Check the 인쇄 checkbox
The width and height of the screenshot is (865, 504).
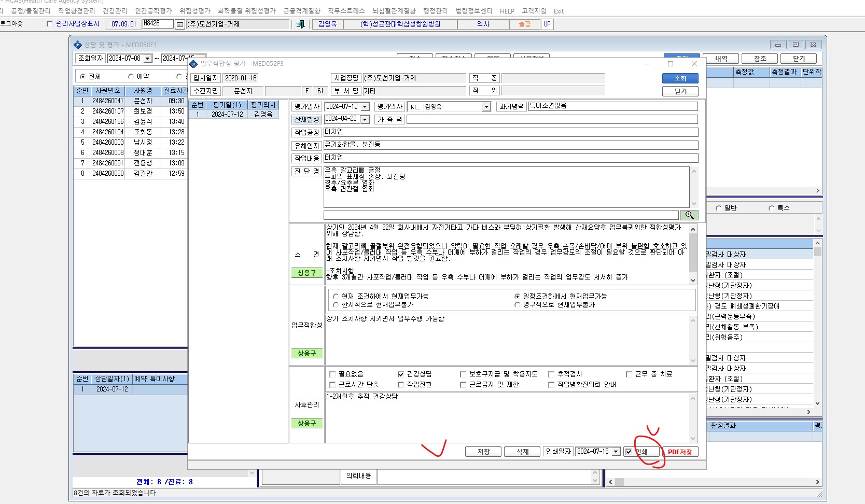629,452
